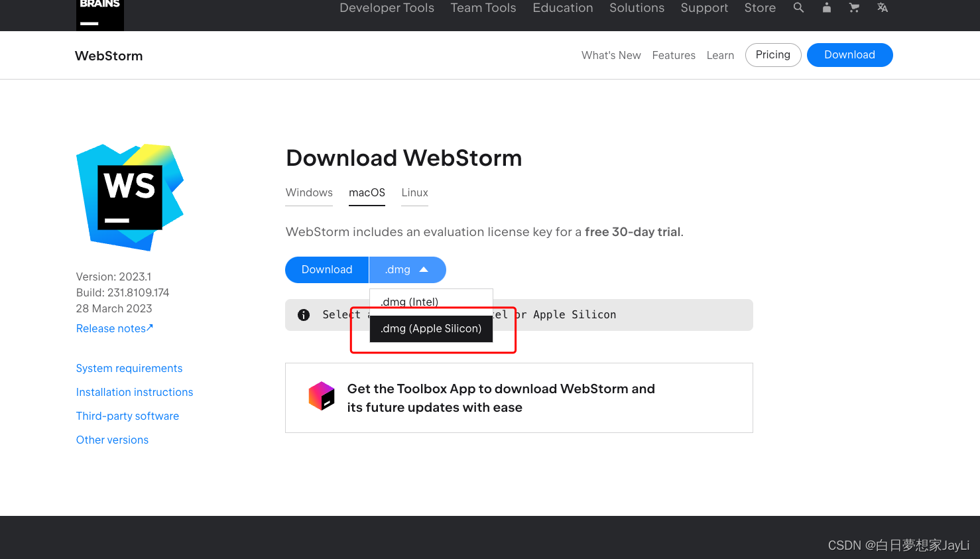This screenshot has height=559, width=980.
Task: Open Solutions menu
Action: (637, 8)
